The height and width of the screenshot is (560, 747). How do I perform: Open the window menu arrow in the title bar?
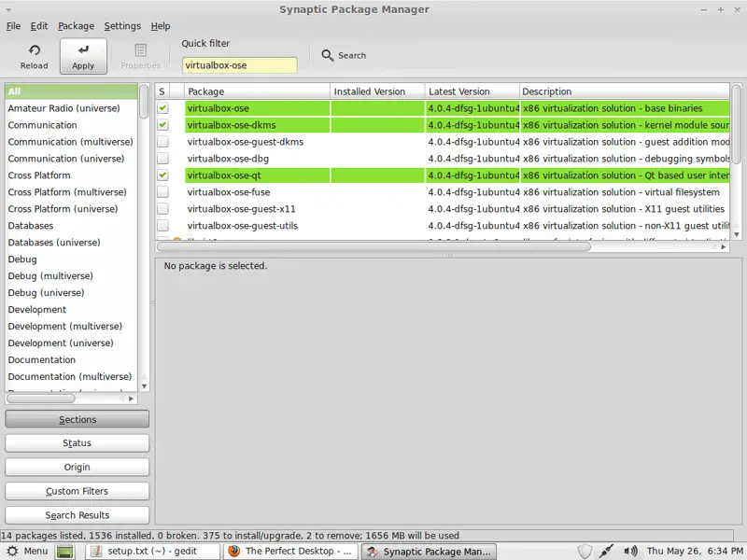[8, 9]
